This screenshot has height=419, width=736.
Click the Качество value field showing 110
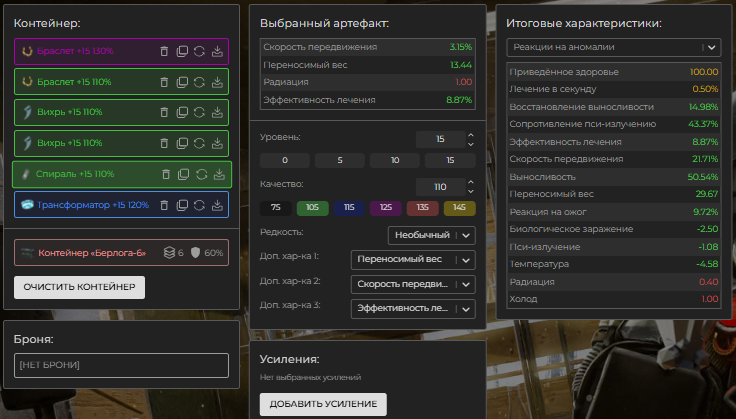click(440, 187)
